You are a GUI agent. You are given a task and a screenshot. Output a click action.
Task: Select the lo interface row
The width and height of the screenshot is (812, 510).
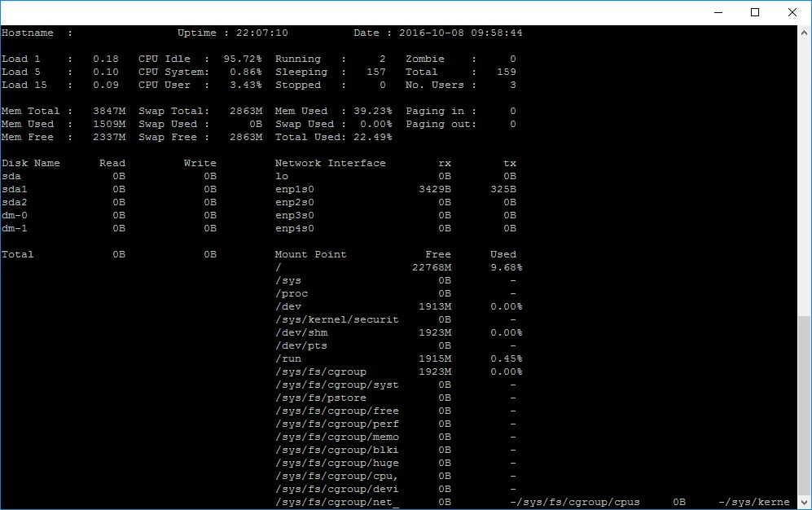(x=396, y=177)
